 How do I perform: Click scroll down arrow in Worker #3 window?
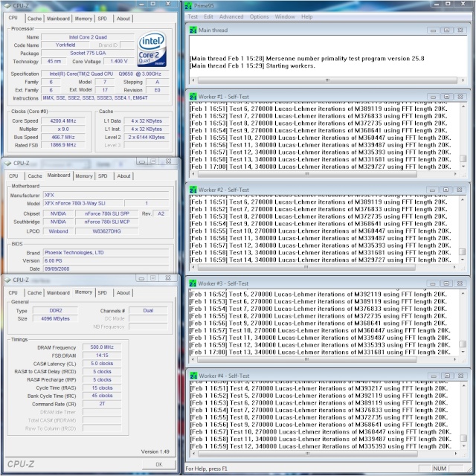pyautogui.click(x=463, y=352)
